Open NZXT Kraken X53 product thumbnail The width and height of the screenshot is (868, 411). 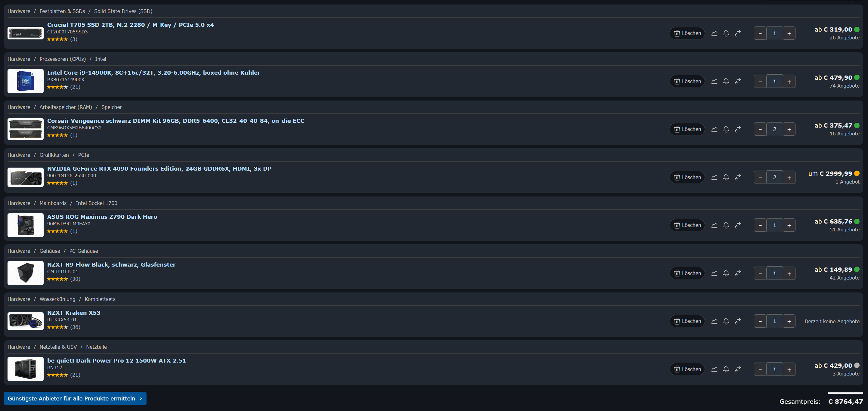click(x=26, y=321)
